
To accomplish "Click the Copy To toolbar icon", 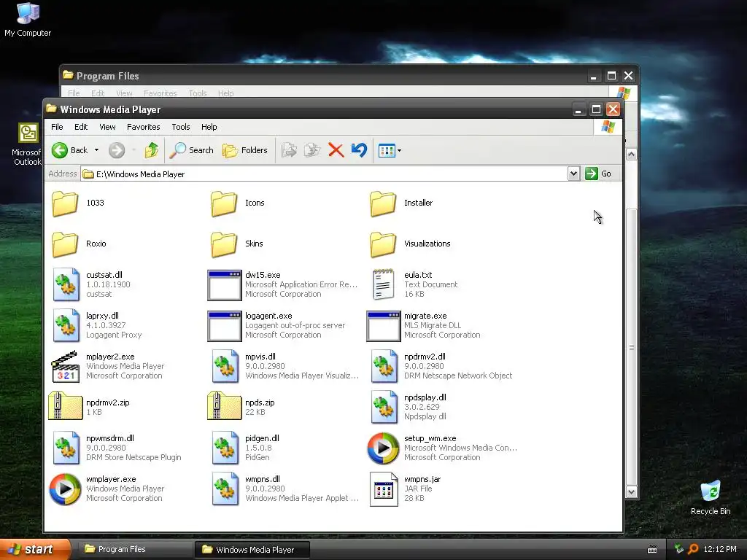I will click(x=312, y=150).
